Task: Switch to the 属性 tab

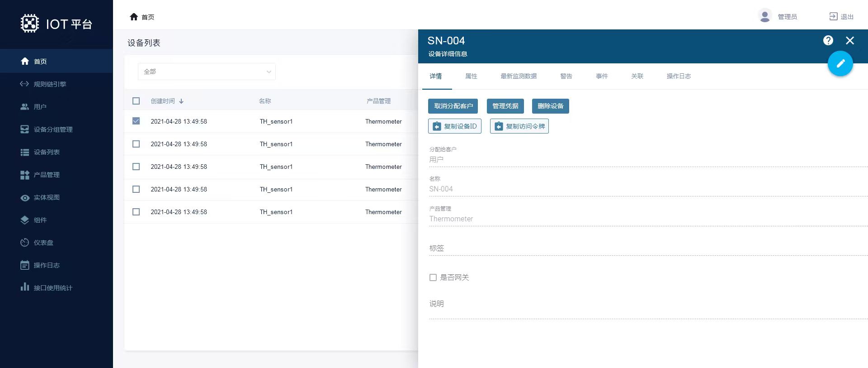Action: [471, 76]
